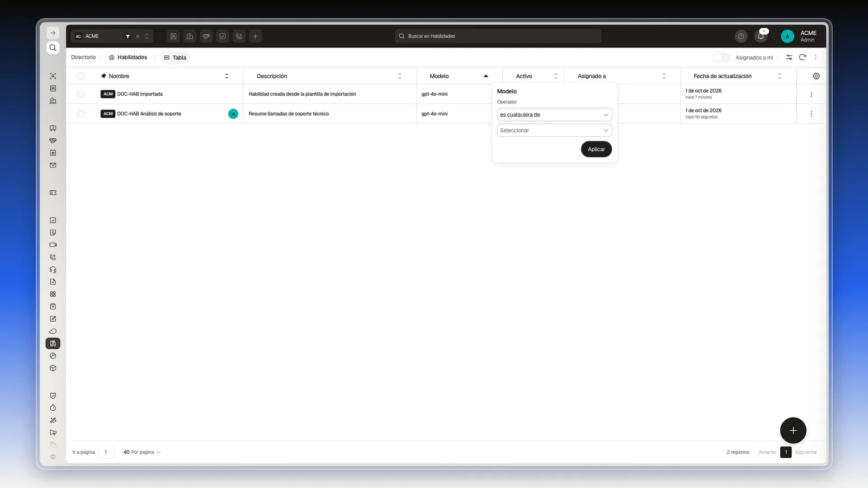
Task: Open the help question mark icon
Action: [741, 36]
